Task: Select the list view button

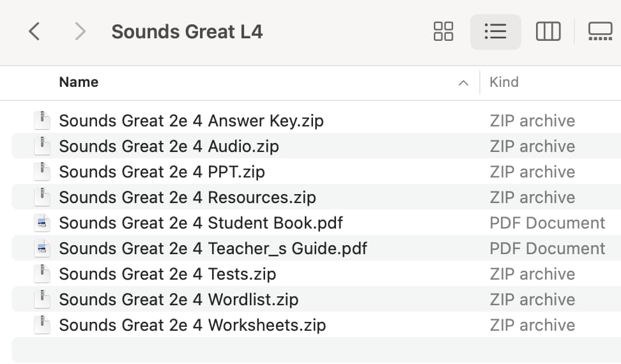Action: pyautogui.click(x=495, y=31)
